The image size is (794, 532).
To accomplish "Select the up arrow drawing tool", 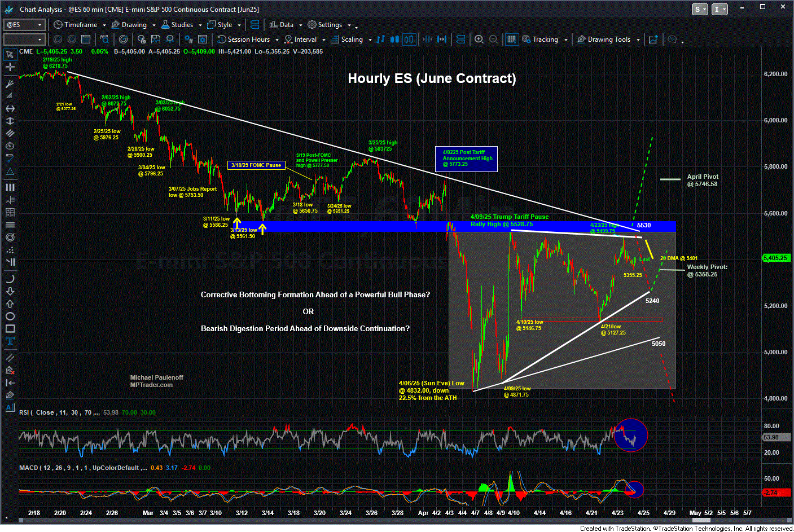I will pos(10,304).
